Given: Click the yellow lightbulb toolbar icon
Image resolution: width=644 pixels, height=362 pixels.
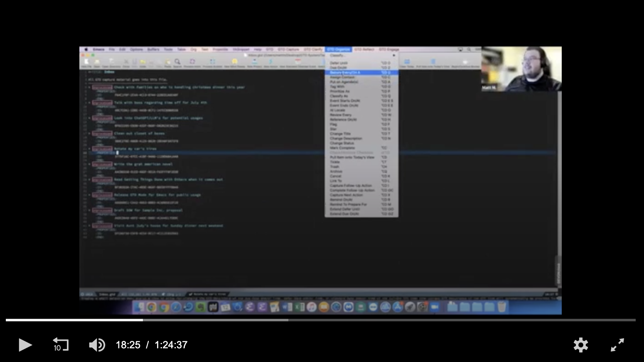Looking at the screenshot, I should click(x=234, y=62).
